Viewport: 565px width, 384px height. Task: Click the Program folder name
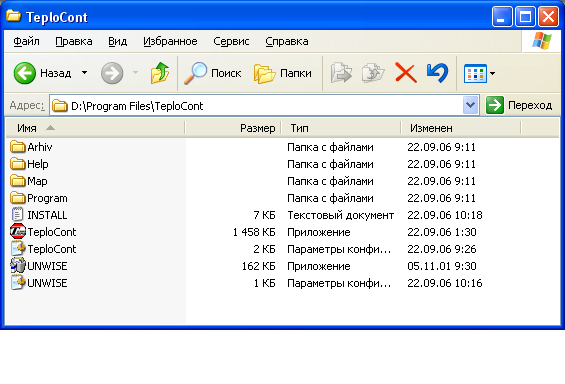pos(47,198)
